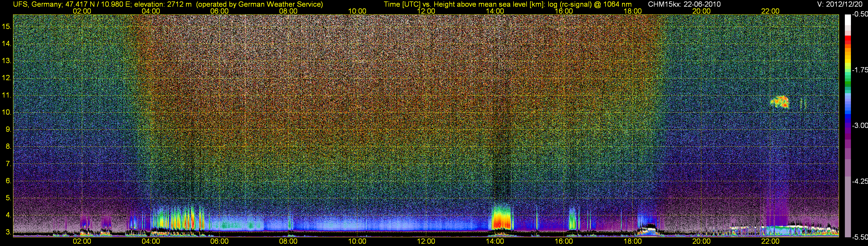Screen dimensions: 868x246
Task: Click the '14.' height axis label
Action: coord(6,44)
